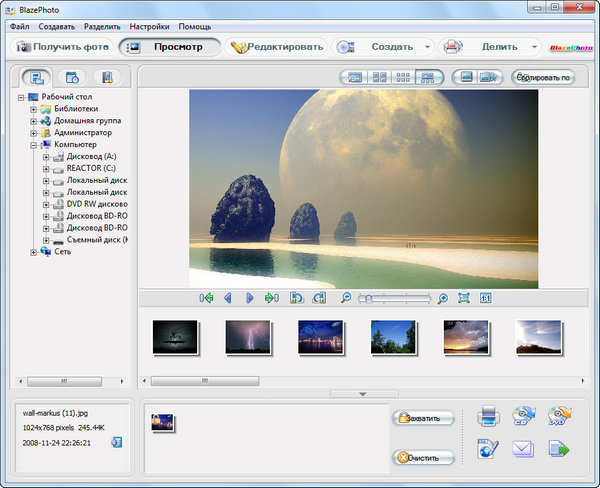This screenshot has height=488, width=600.
Task: Click the burn to CD icon
Action: 523,415
